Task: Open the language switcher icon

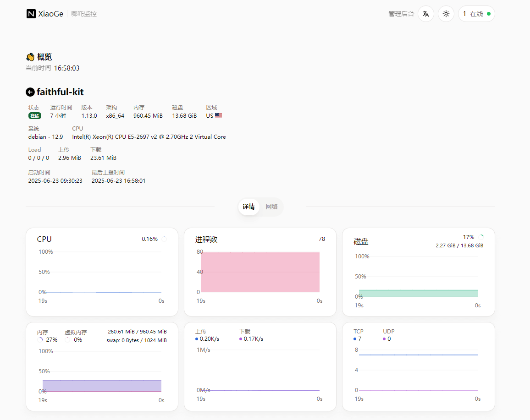Action: click(x=426, y=14)
